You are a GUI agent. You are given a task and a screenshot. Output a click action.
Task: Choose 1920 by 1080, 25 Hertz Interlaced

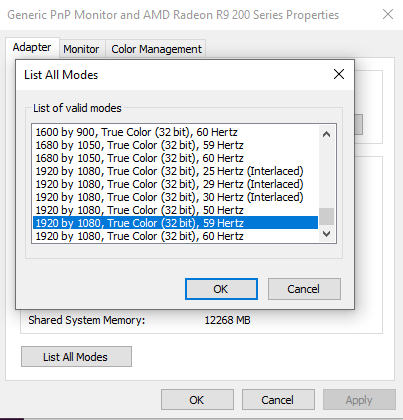coord(175,171)
